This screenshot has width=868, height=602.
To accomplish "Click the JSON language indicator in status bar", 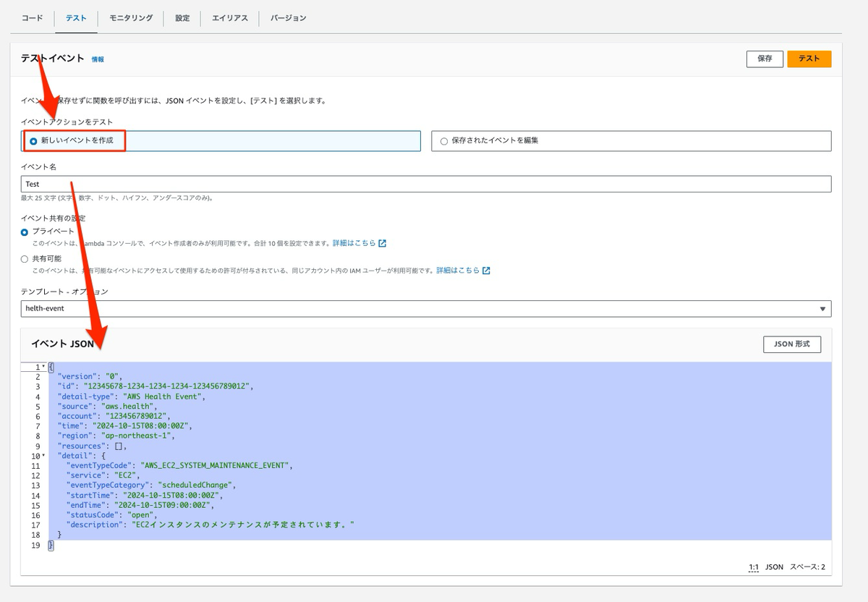I will click(774, 567).
